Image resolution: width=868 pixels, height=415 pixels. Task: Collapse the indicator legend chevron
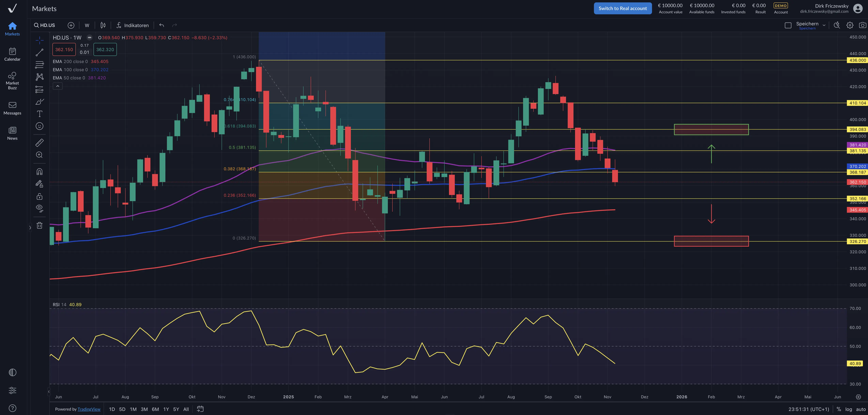tap(58, 86)
